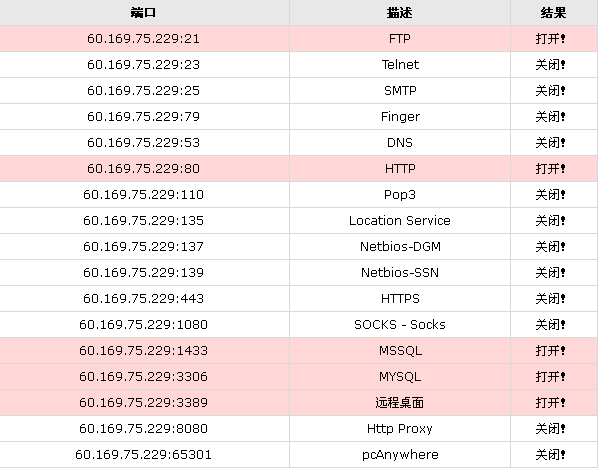Click the 端口 column header
Viewport: 598px width, 468px height.
pyautogui.click(x=144, y=13)
